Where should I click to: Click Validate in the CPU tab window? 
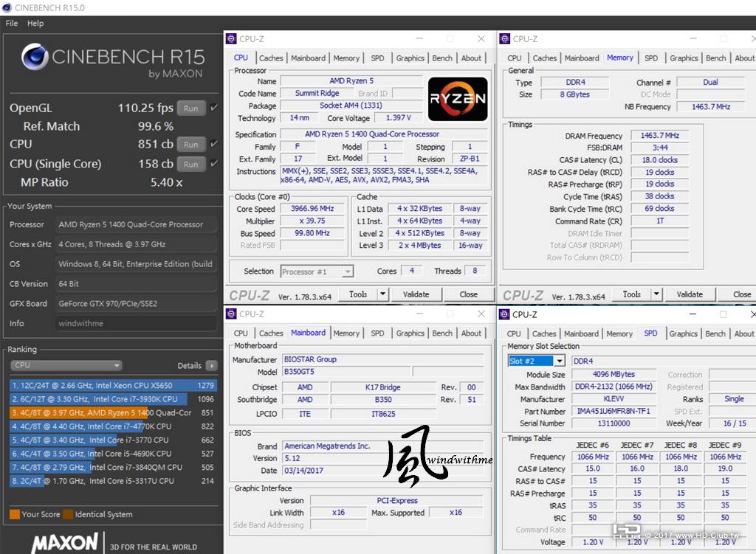coord(416,294)
